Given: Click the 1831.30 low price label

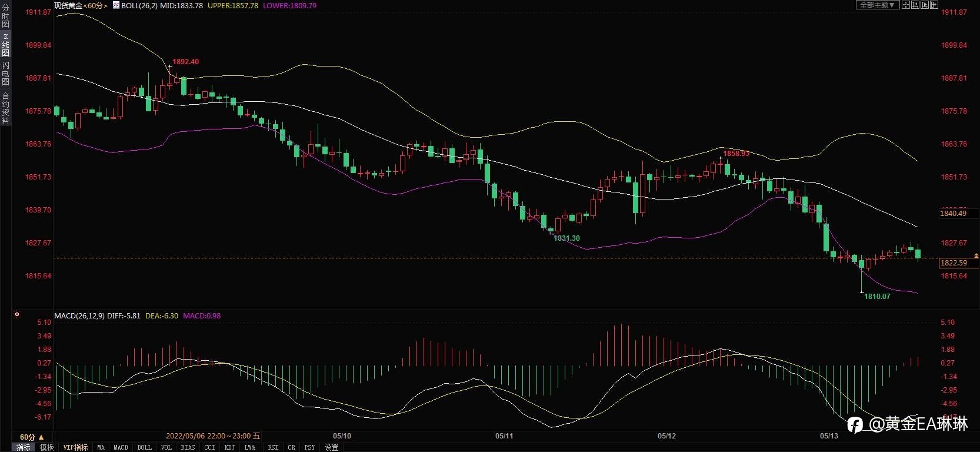Looking at the screenshot, I should point(566,238).
